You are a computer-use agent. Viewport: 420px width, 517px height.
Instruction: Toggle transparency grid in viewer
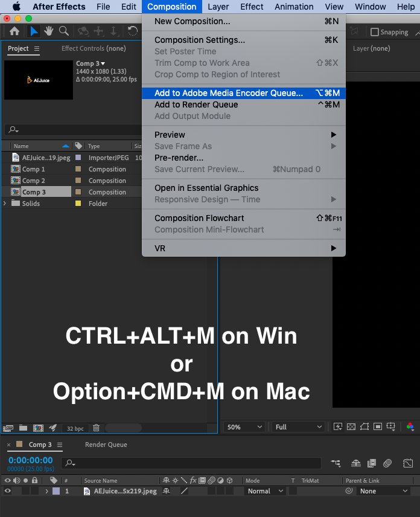coord(351,426)
